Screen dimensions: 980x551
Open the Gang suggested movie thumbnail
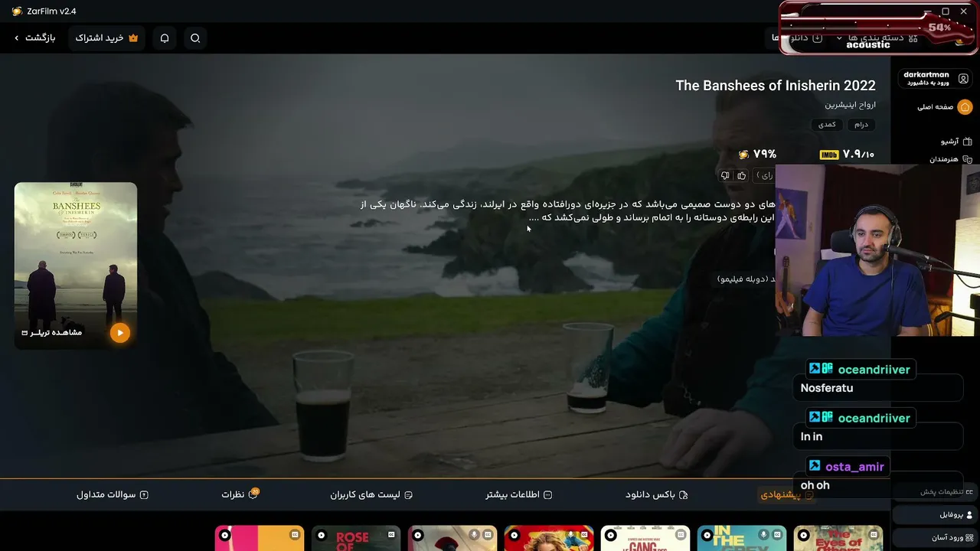point(645,539)
